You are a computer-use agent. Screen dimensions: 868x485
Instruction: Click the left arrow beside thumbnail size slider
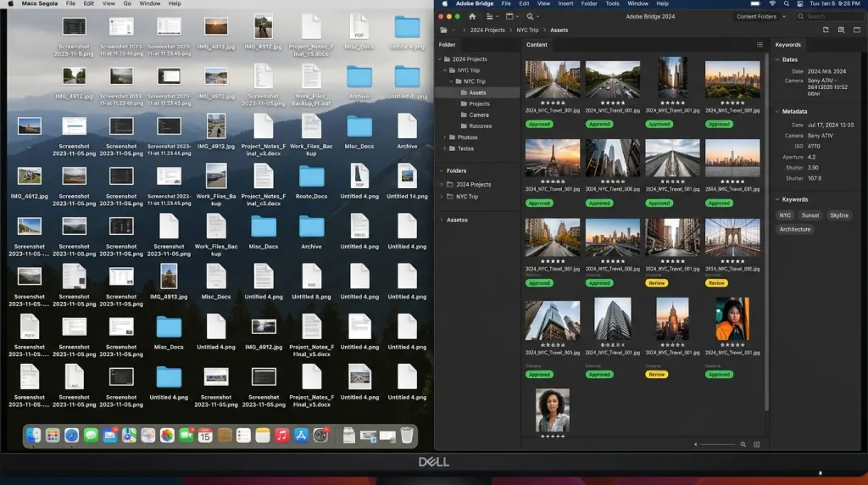[x=696, y=444]
